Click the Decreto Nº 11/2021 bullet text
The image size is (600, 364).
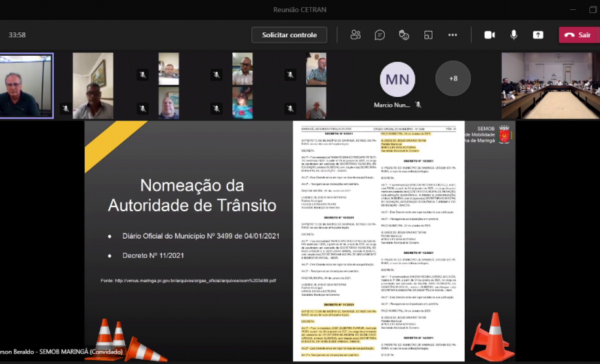(153, 255)
